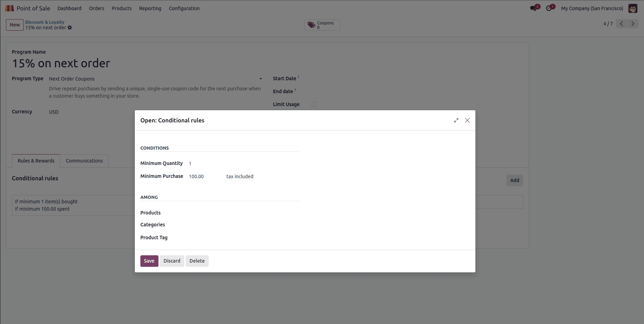Click the New button
Viewport: 644px width, 324px height.
coord(15,25)
